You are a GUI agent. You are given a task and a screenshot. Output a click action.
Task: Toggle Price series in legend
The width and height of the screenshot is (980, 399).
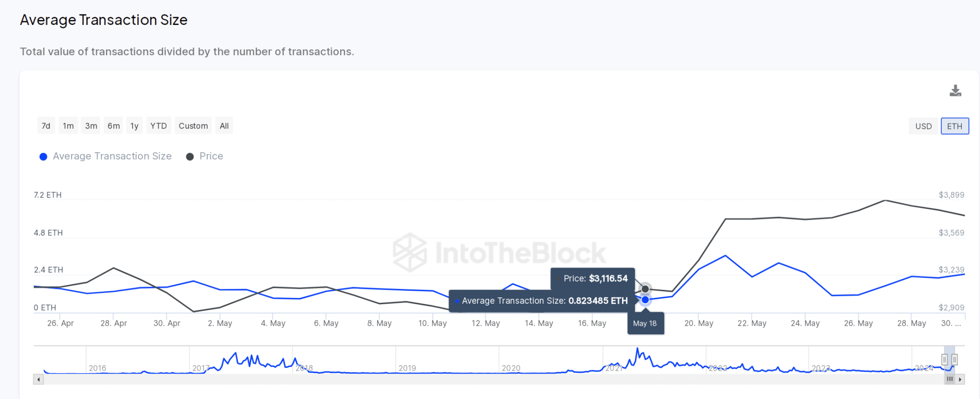(205, 156)
